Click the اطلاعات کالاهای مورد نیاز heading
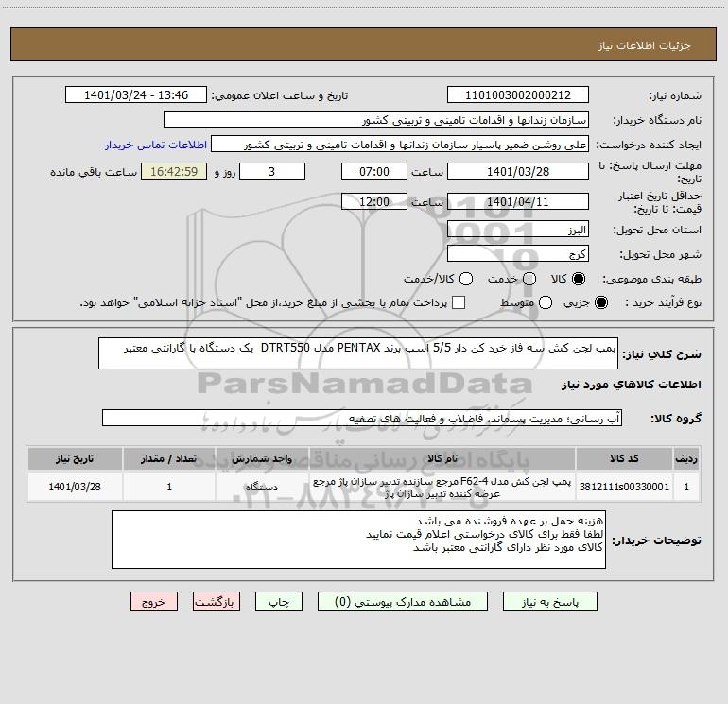 632,385
